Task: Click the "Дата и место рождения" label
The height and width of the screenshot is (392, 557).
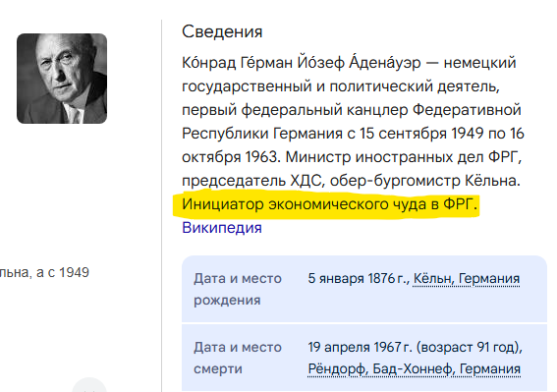Action: click(238, 289)
